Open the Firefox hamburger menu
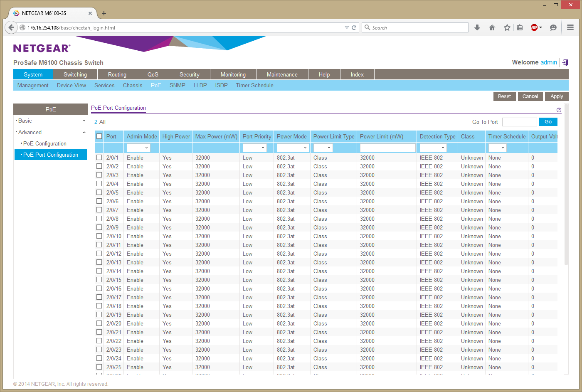Image resolution: width=582 pixels, height=392 pixels. pos(570,27)
